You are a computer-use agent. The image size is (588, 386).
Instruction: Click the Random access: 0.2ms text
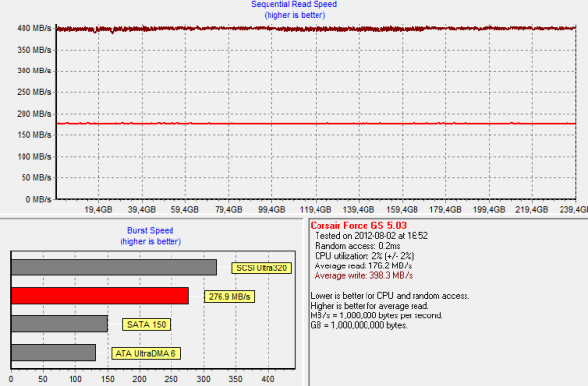(358, 246)
